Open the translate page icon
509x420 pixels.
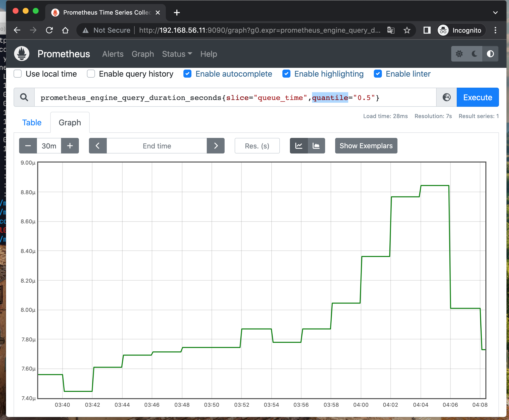[391, 30]
